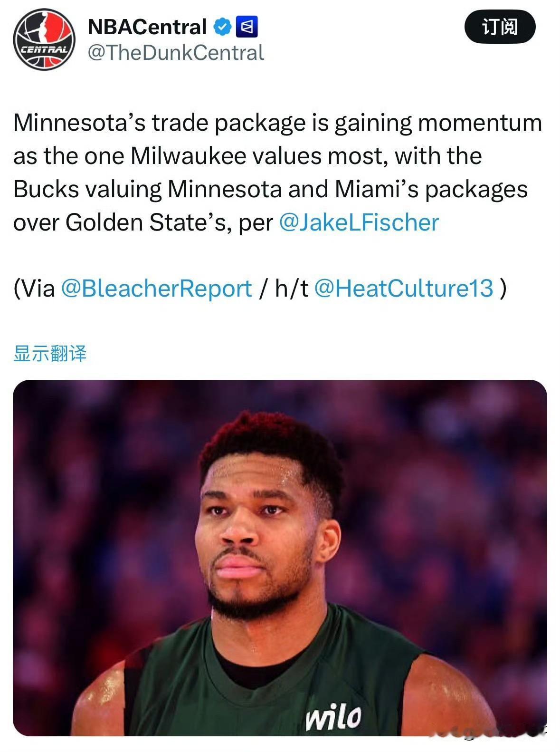Image resolution: width=560 pixels, height=752 pixels.
Task: Click the wilo logo on the jersey
Action: click(334, 717)
